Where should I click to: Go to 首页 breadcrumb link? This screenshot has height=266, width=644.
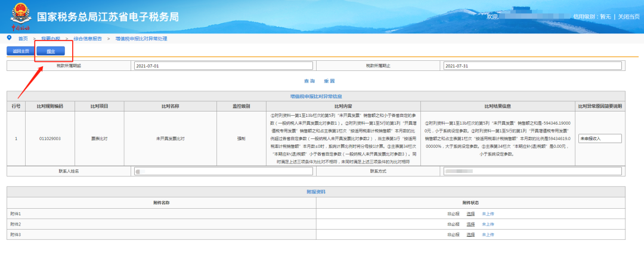(23, 39)
